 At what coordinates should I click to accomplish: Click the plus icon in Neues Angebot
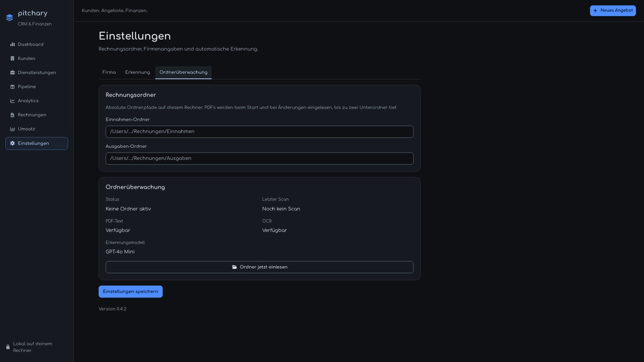point(595,11)
